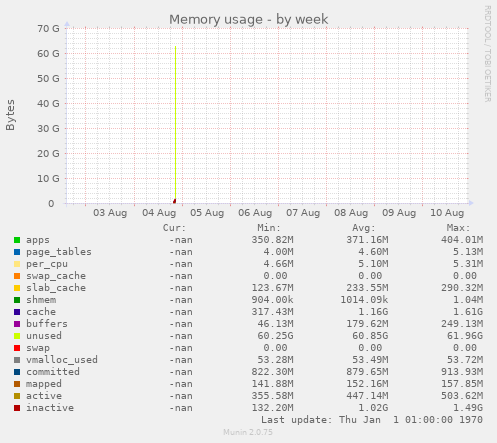
Task: Click the '04 Aug' date label
Action: coord(159,213)
